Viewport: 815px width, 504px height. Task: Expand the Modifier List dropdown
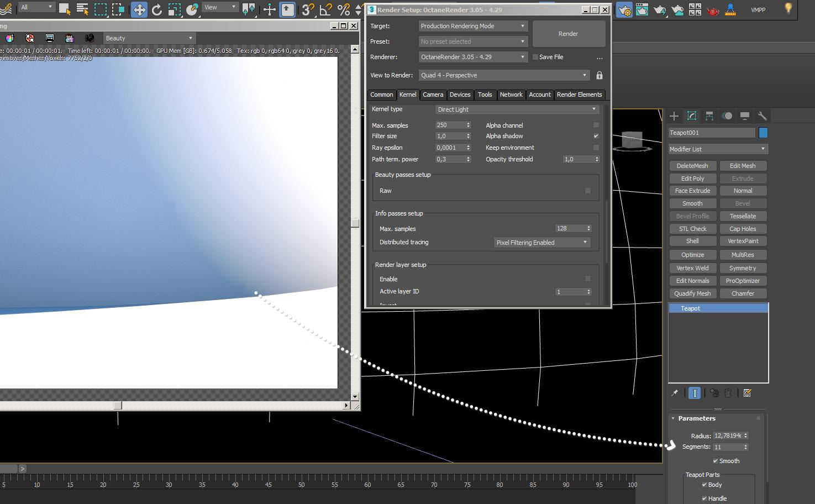point(718,149)
